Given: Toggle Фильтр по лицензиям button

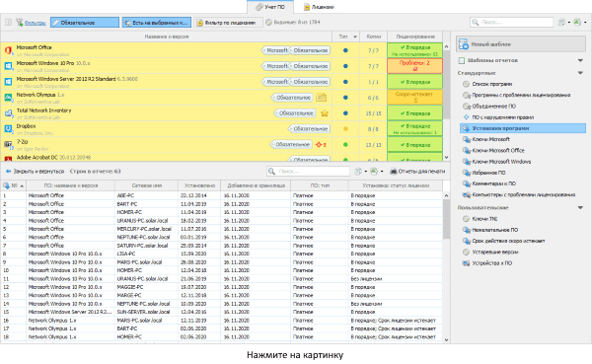Looking at the screenshot, I should click(x=229, y=23).
